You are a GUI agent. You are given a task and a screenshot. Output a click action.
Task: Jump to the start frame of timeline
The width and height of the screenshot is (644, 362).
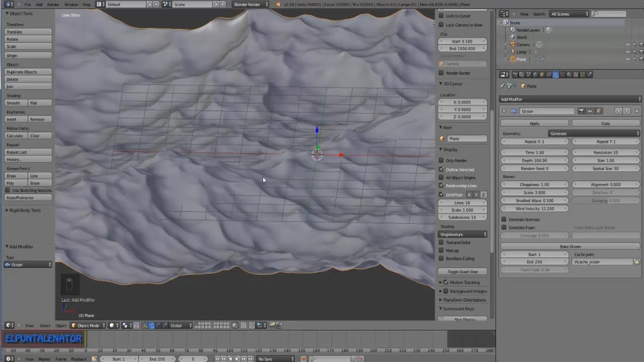(217, 359)
